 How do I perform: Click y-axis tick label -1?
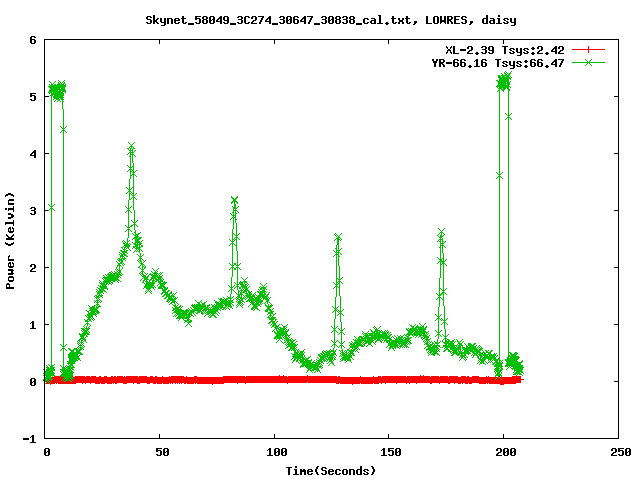coord(29,439)
